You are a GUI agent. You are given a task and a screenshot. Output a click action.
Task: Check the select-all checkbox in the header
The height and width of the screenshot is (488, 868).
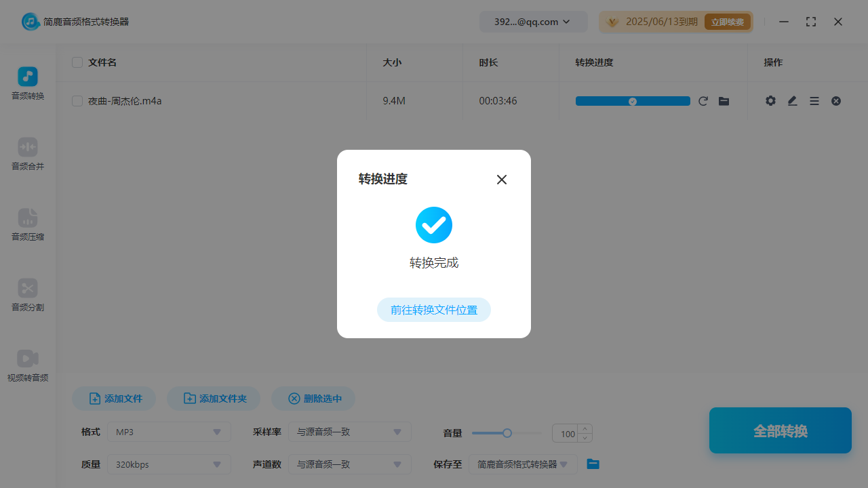(x=77, y=62)
